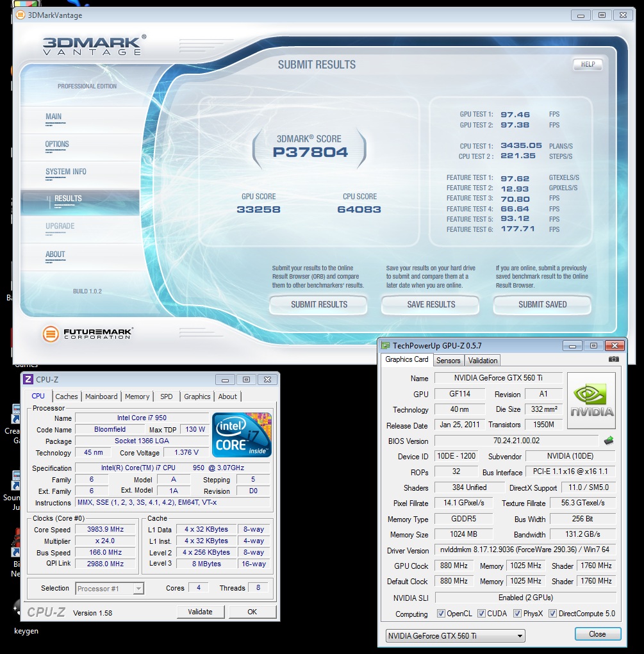Click the CPU TEST 1 value 3435.05

522,145
